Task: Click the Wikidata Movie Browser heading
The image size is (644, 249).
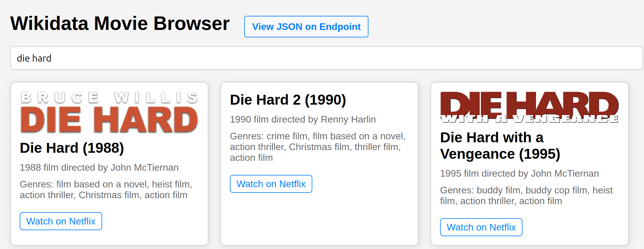Action: tap(120, 23)
